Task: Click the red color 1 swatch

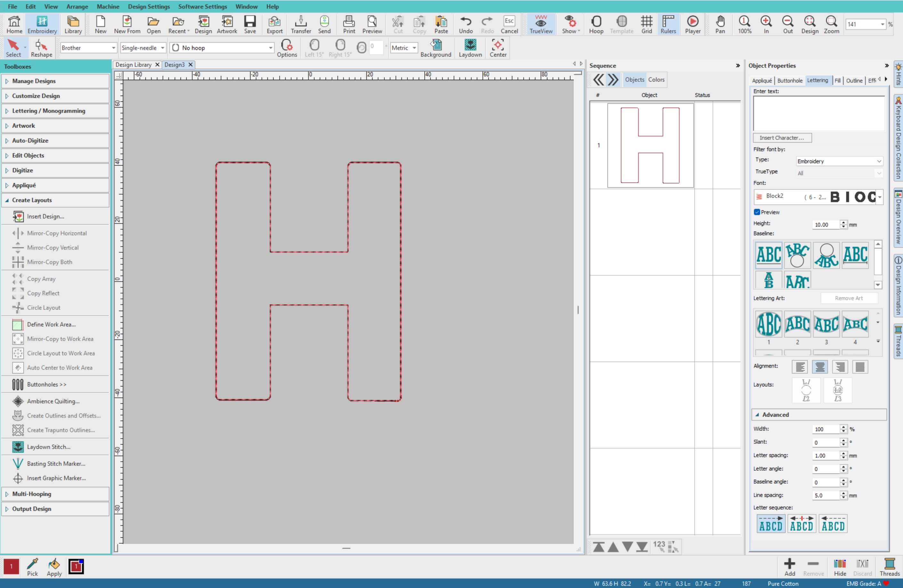Action: (x=11, y=566)
